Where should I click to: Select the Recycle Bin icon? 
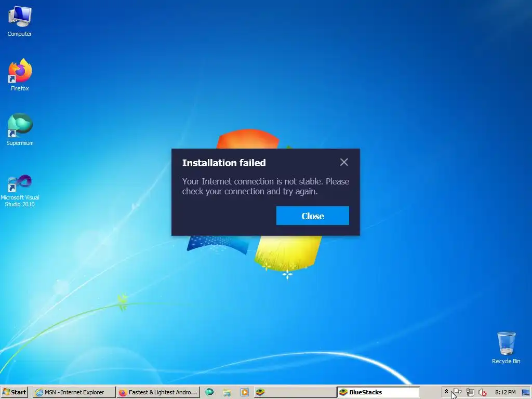click(x=506, y=348)
